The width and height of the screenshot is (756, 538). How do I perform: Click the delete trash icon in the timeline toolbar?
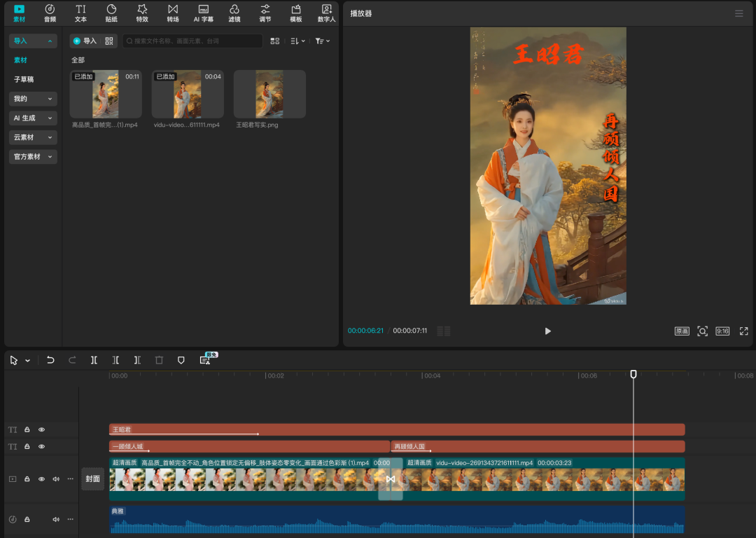(159, 360)
